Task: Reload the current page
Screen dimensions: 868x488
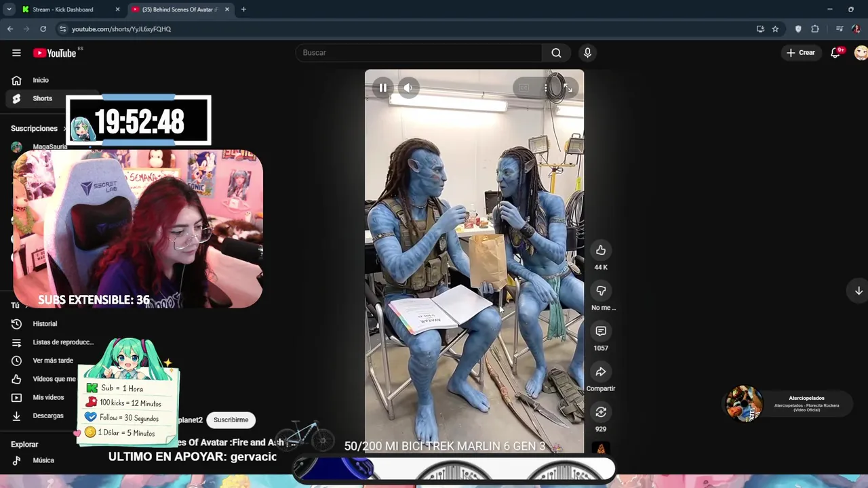Action: click(x=43, y=29)
